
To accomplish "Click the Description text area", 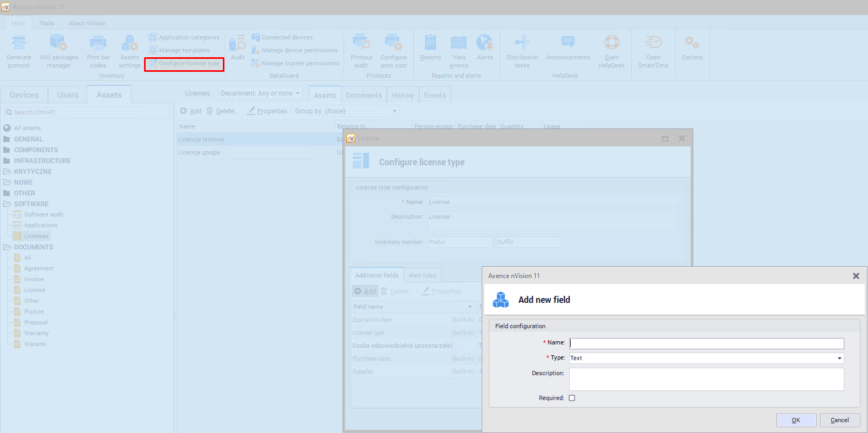I will point(706,379).
